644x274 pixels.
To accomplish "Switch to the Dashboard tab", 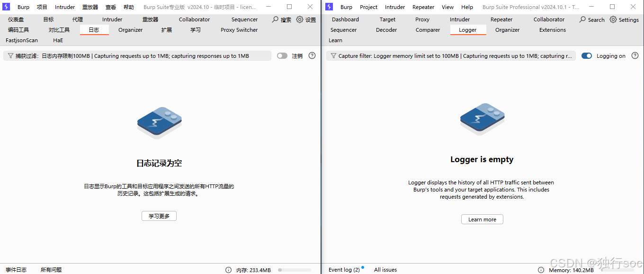I will (345, 19).
